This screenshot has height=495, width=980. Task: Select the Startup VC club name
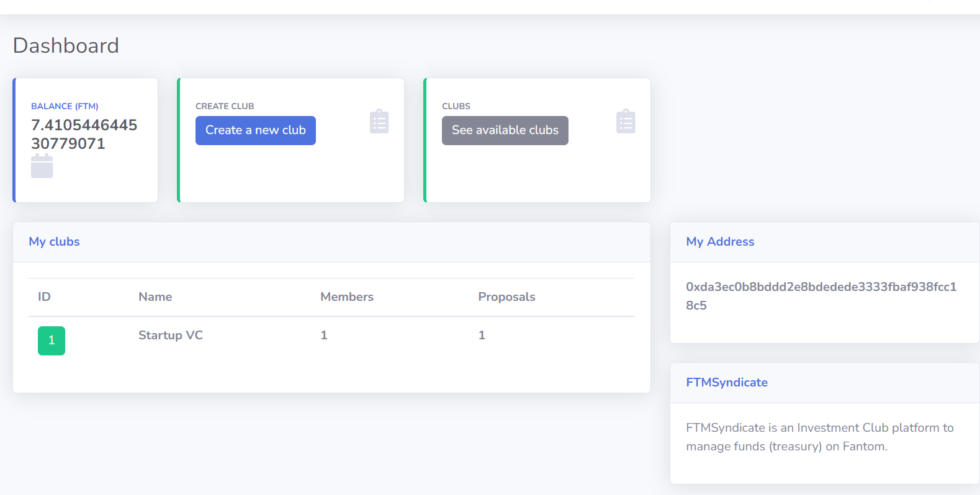coord(171,335)
